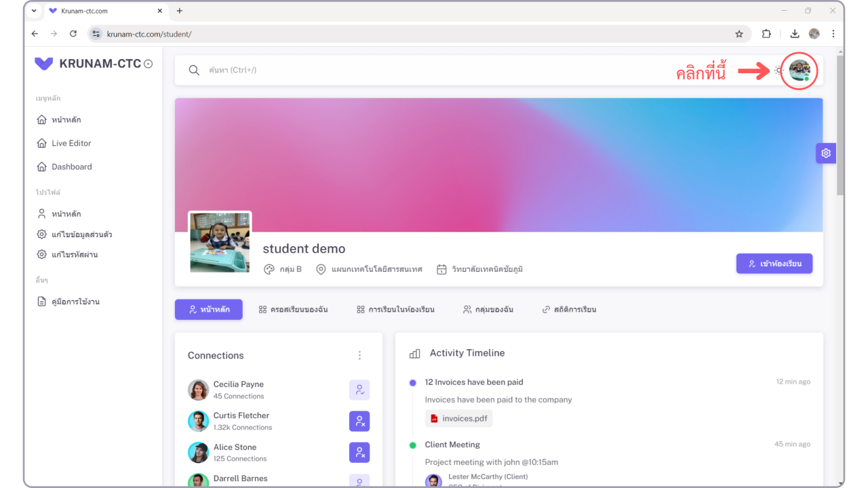The height and width of the screenshot is (488, 868).
Task: Toggle the light/dark theme sun icon
Action: [778, 70]
